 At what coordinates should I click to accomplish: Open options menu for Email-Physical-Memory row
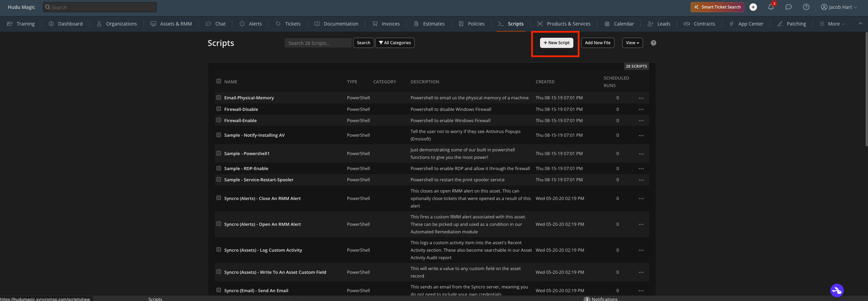pos(641,98)
